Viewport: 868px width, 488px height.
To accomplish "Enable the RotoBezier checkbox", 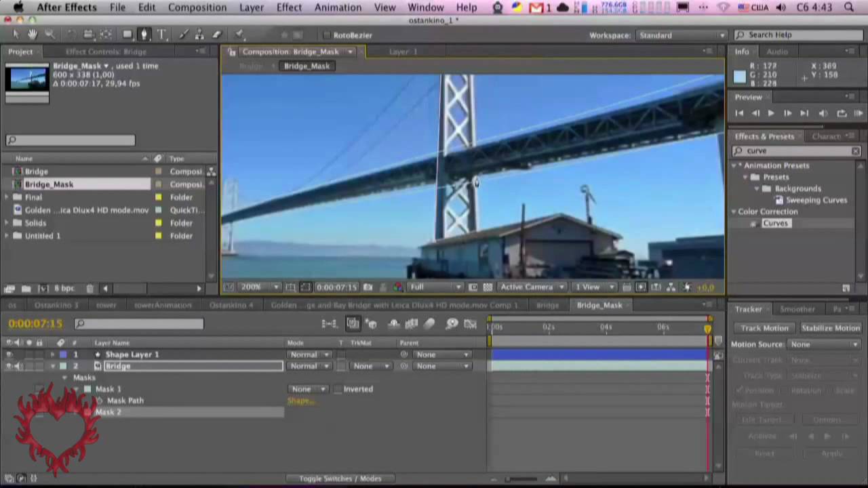I will (x=326, y=35).
